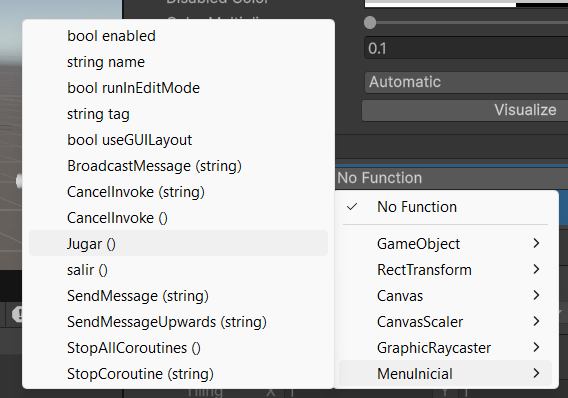
Task: Expand the CanvasScaler submenu
Action: pyautogui.click(x=445, y=322)
